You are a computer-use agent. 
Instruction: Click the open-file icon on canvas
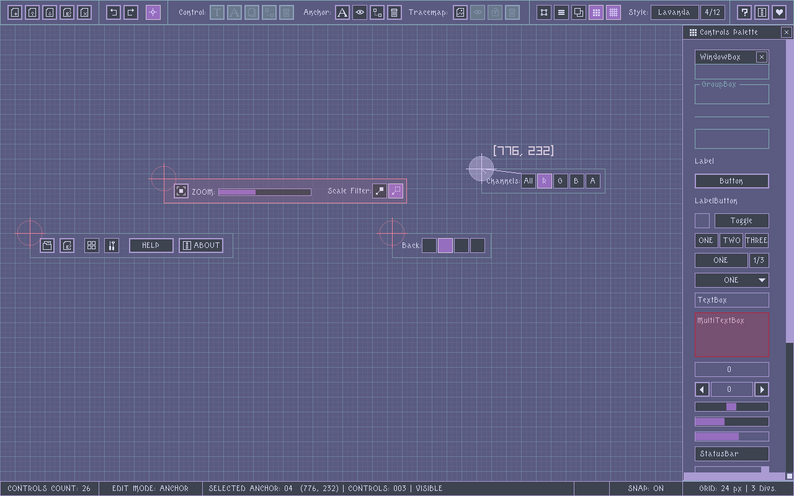point(47,245)
